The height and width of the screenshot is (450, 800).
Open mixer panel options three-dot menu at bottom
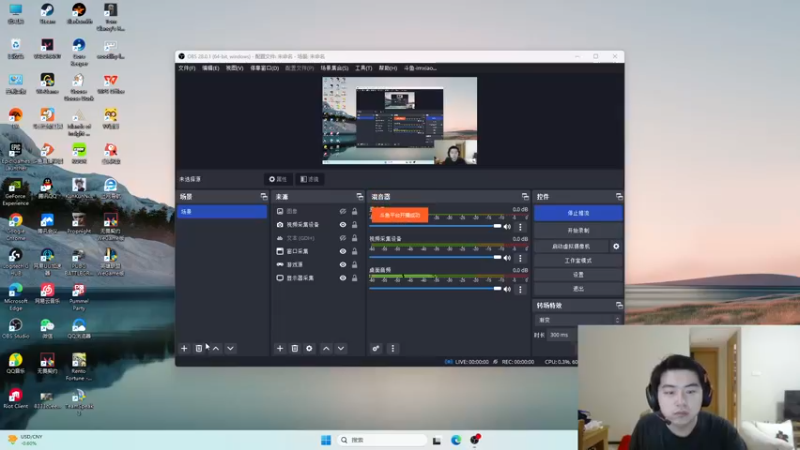(x=392, y=348)
